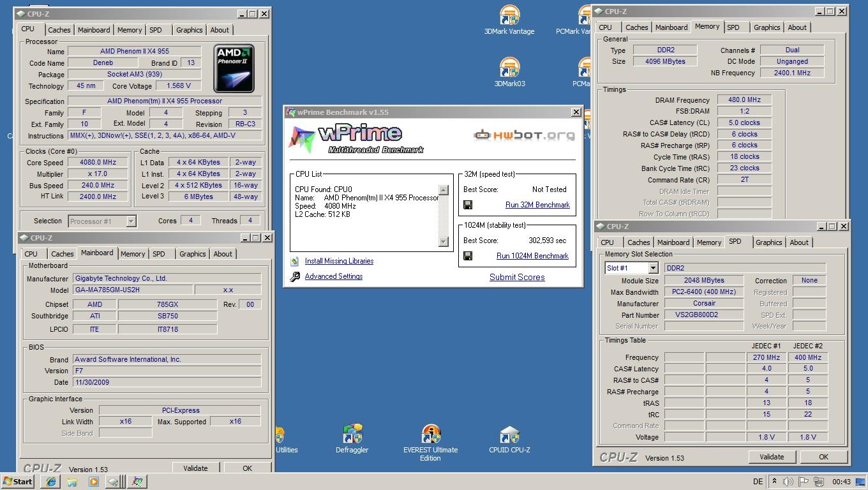
Task: Open the 3DMark Vantage desktop shortcut
Action: coord(509,20)
